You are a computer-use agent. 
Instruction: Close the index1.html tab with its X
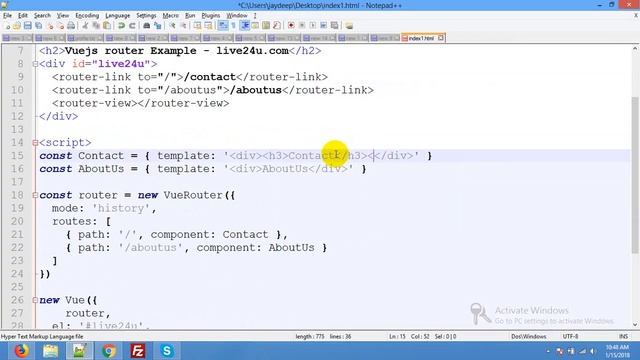coord(441,38)
